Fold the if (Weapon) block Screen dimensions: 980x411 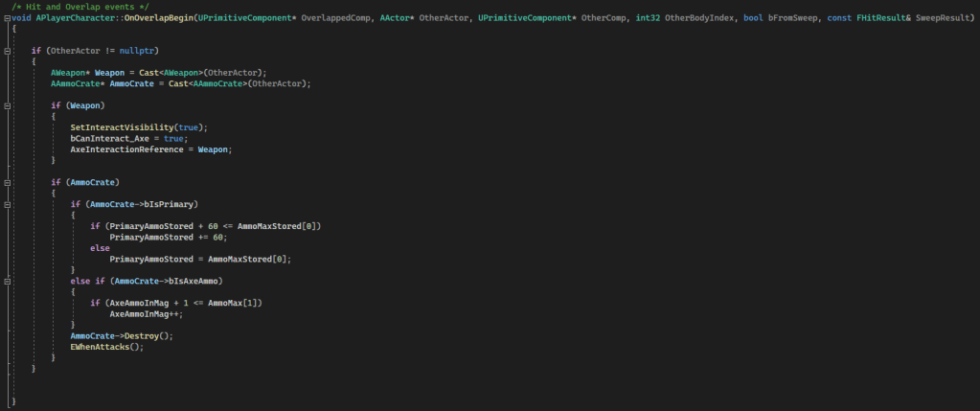[7, 103]
